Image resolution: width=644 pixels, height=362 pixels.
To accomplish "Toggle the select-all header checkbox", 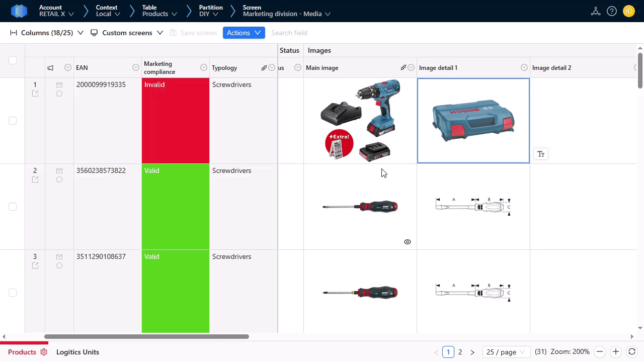I will click(x=13, y=60).
